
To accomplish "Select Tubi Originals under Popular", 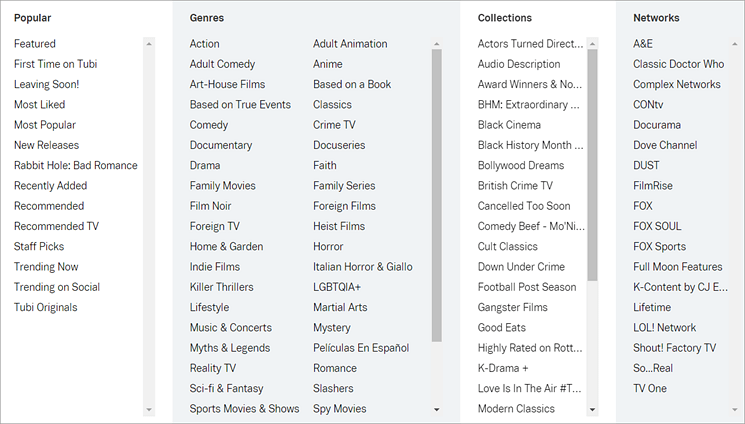I will 45,307.
